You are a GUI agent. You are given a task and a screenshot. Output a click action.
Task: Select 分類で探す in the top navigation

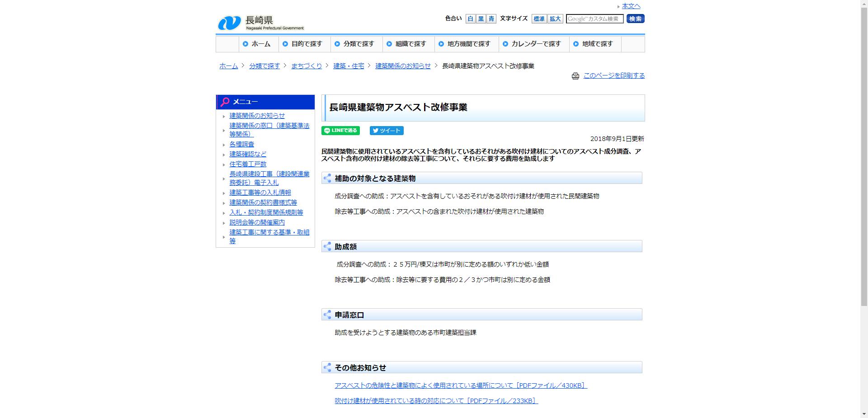[357, 44]
